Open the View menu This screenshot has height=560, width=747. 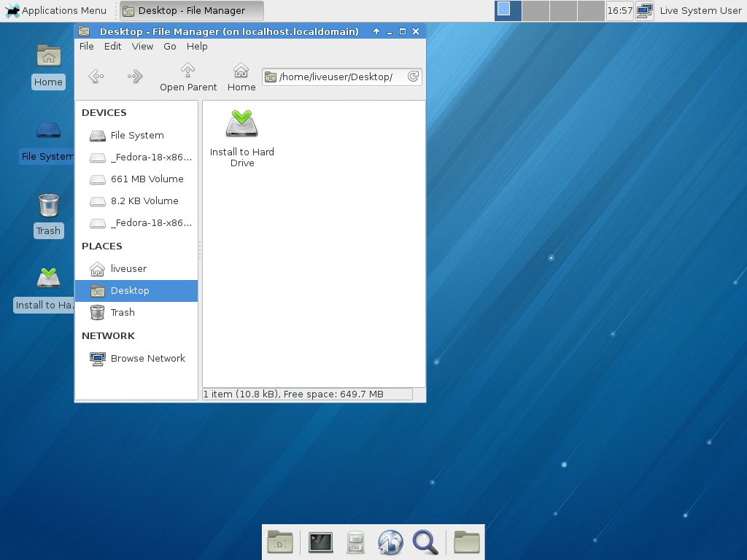pyautogui.click(x=142, y=46)
